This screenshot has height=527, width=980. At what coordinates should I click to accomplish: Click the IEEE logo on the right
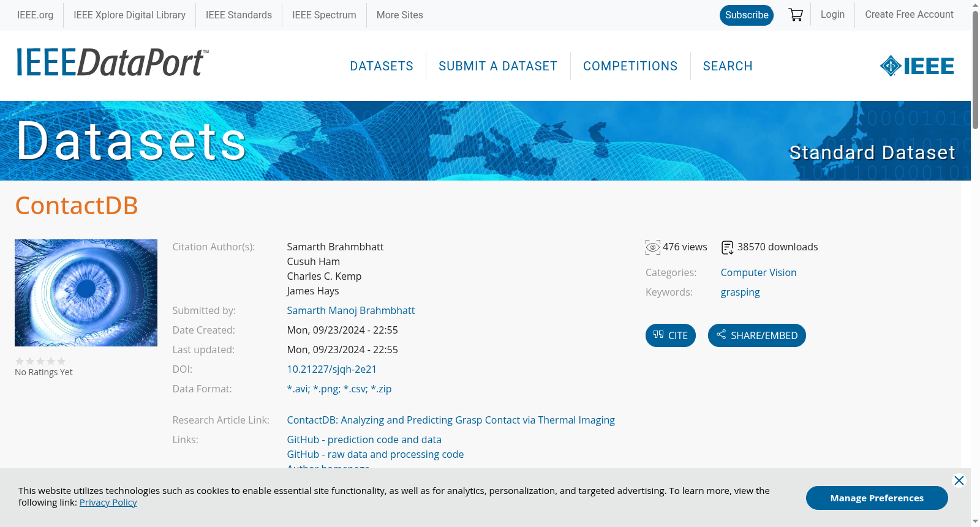(917, 66)
